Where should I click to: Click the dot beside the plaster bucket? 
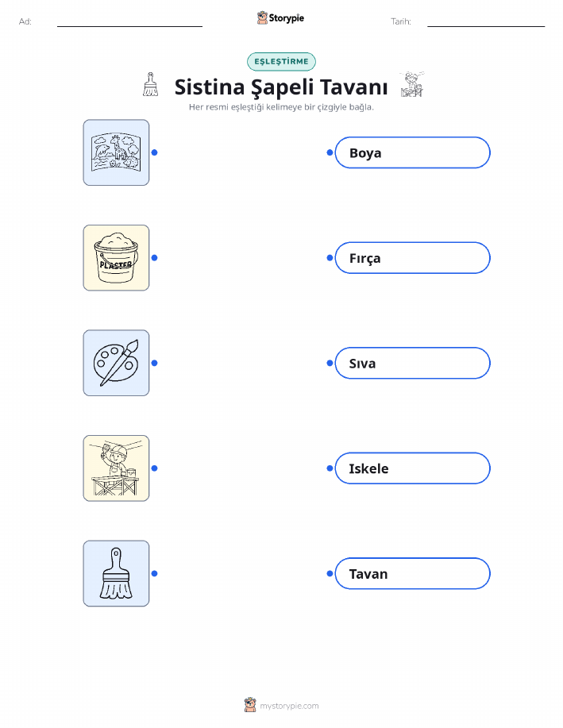155,258
